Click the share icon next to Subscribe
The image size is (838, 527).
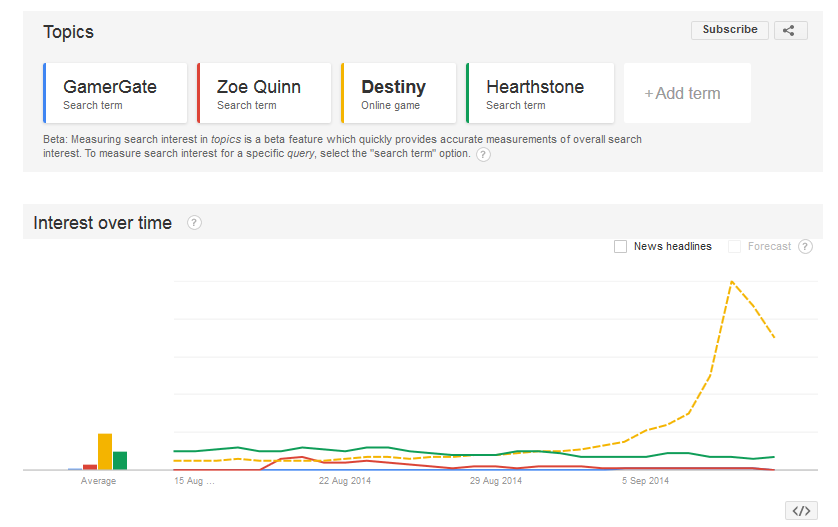[789, 30]
